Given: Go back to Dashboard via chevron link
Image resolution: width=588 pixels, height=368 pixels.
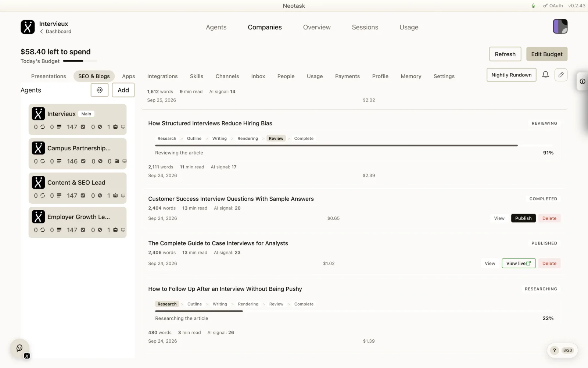Looking at the screenshot, I should tap(55, 32).
